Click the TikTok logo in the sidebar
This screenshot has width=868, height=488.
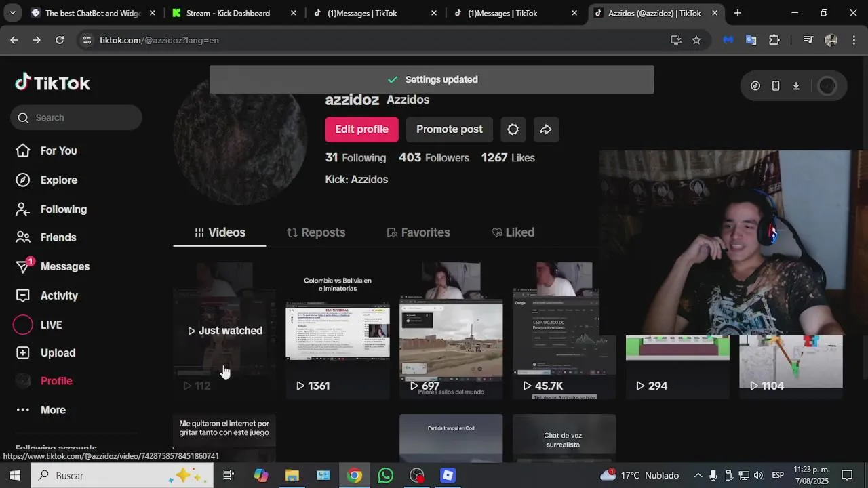coord(53,83)
